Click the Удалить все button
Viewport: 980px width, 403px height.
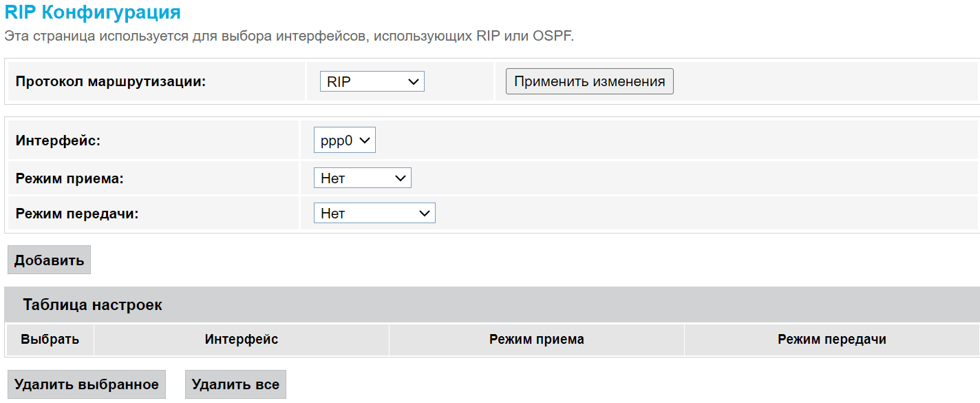tap(235, 384)
